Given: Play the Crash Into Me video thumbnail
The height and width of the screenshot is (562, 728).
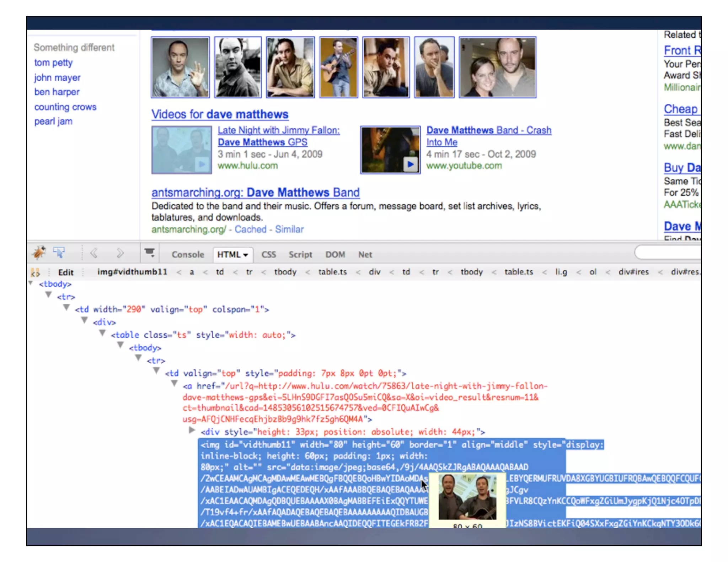Looking at the screenshot, I should click(x=390, y=150).
